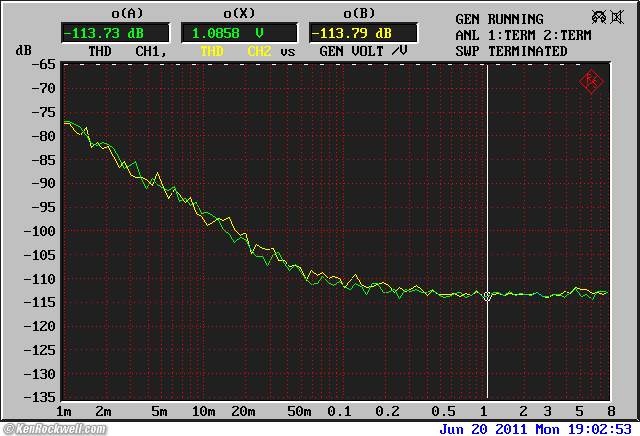Click the o(B) readout -113.79 dB
This screenshot has height=436, width=640.
pyautogui.click(x=363, y=33)
